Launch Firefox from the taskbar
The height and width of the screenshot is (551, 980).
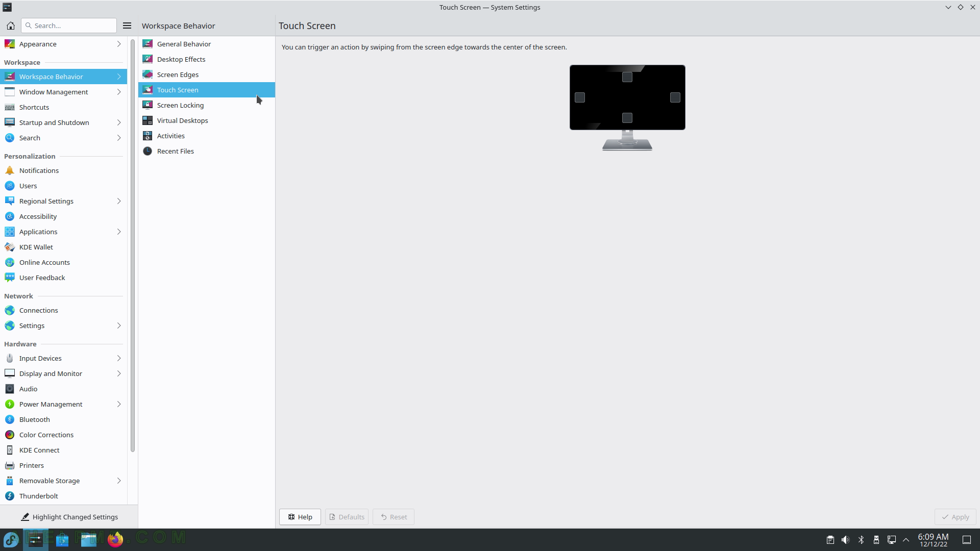coord(115,539)
